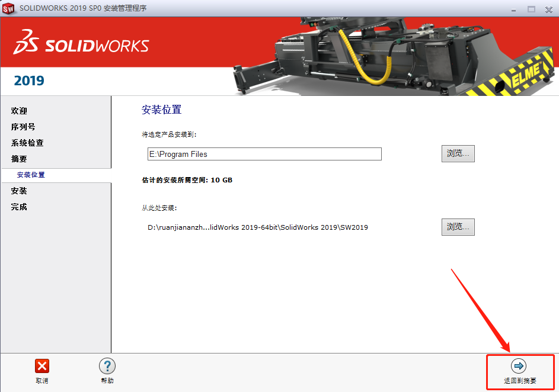Click the red X cancel icon
This screenshot has width=559, height=392.
pos(41,366)
